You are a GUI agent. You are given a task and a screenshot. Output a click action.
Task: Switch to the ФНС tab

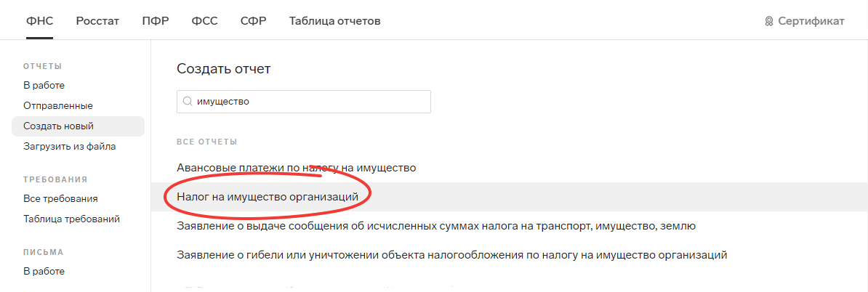point(39,21)
